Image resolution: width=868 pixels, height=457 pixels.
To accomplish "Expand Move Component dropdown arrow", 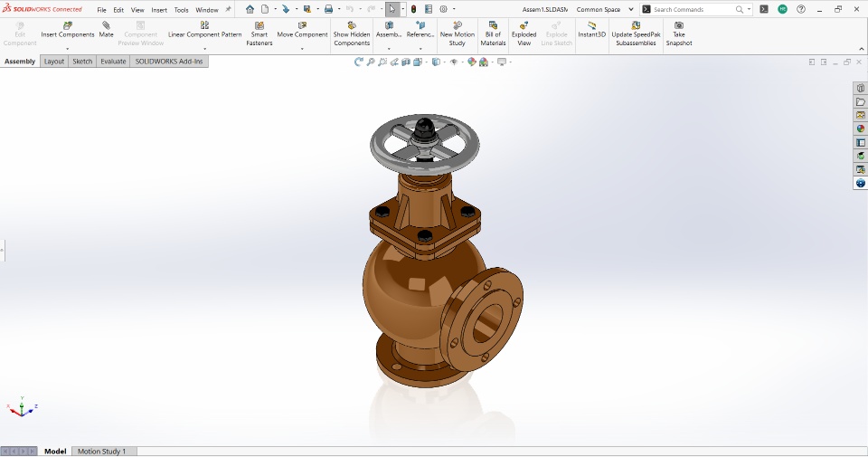I will click(x=302, y=49).
